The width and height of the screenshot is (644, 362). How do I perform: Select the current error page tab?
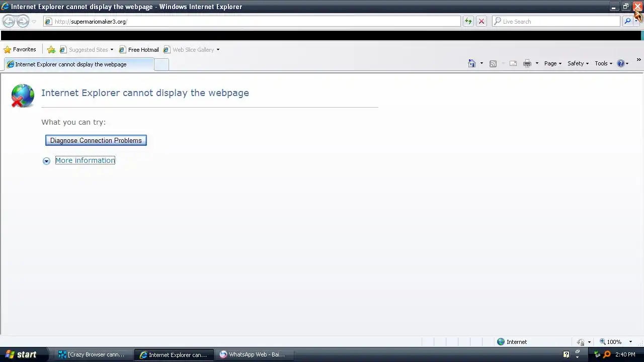78,64
